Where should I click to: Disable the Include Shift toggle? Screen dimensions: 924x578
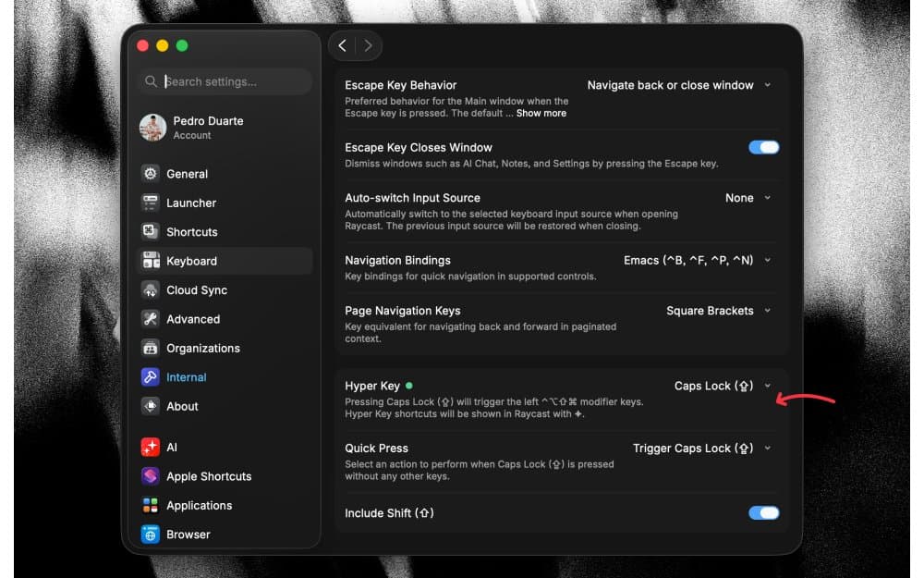764,512
